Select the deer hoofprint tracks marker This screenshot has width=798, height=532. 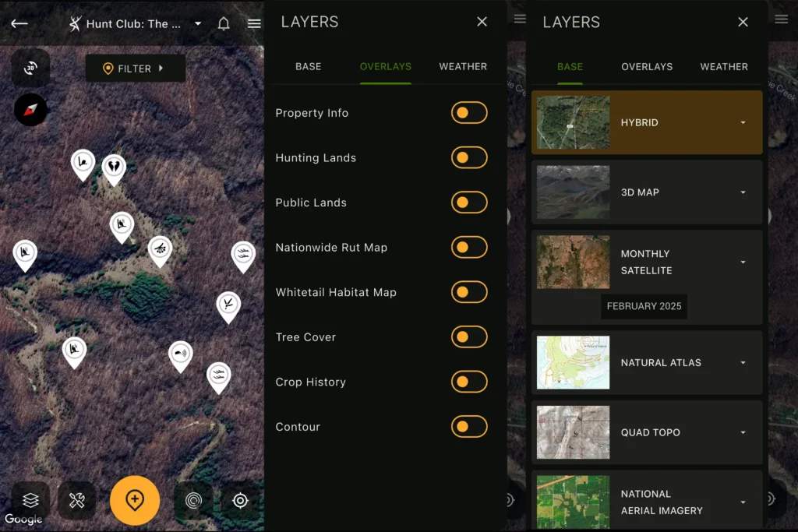114,169
